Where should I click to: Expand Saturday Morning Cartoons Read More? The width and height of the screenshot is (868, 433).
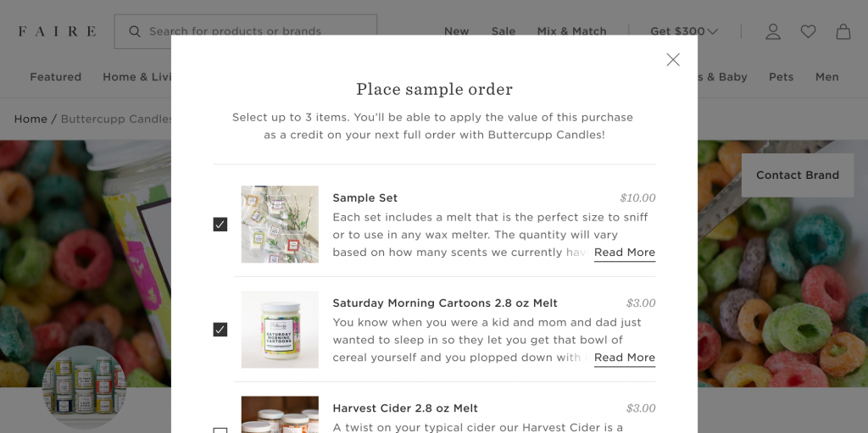point(625,358)
